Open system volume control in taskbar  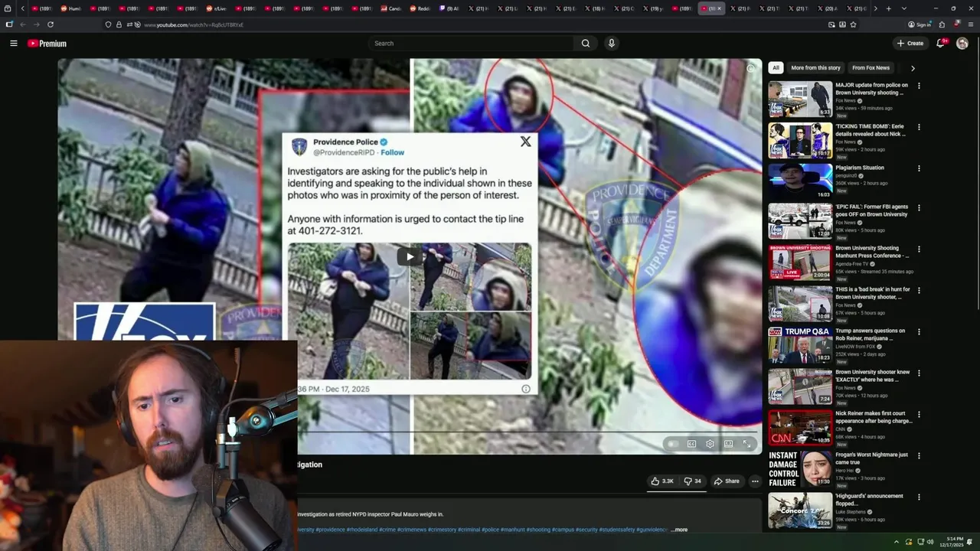[930, 542]
